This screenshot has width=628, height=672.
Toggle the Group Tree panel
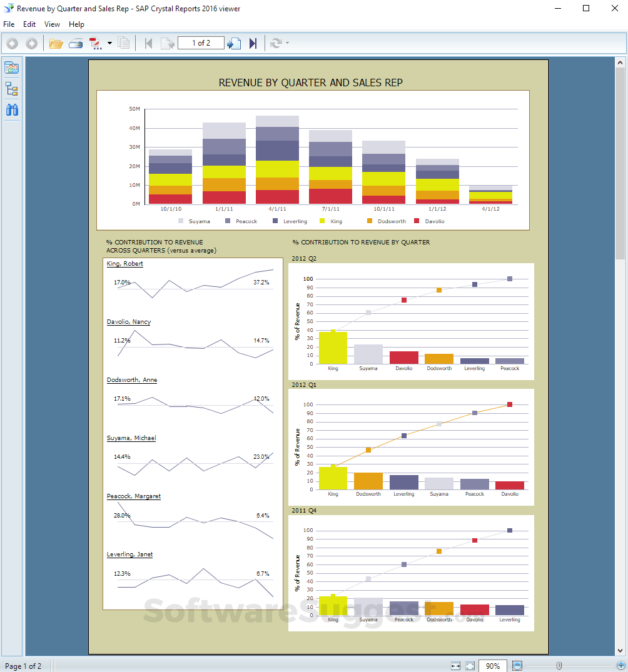tap(11, 89)
